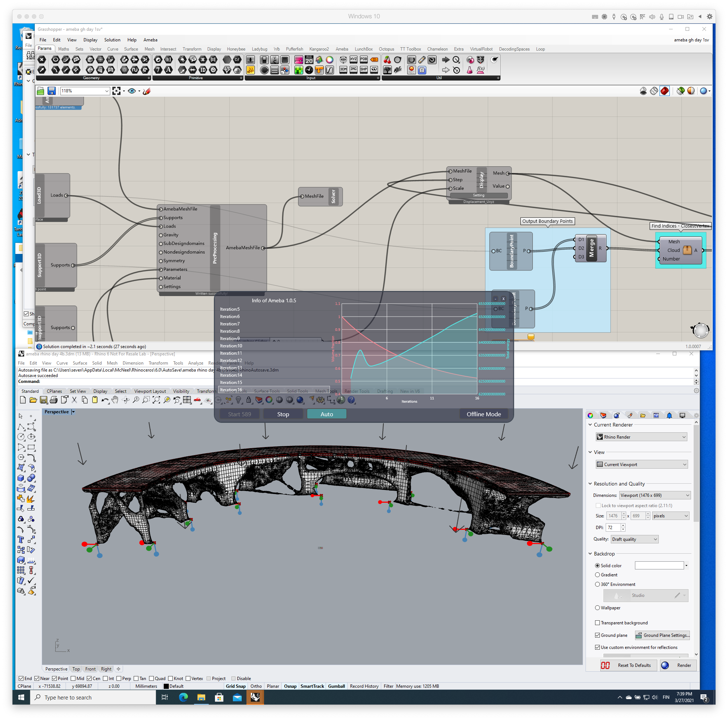
Task: Click the Stop button in Ameba info
Action: pyautogui.click(x=283, y=414)
